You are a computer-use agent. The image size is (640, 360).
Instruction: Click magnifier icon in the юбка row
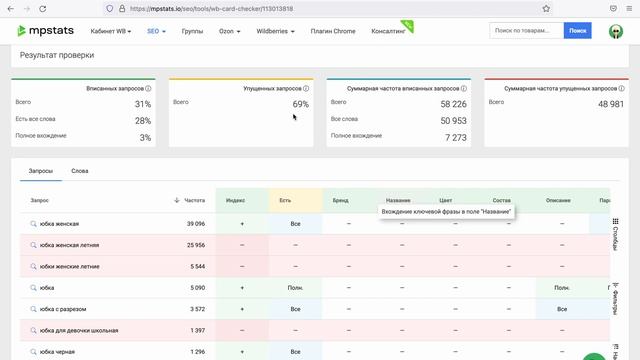click(x=33, y=288)
